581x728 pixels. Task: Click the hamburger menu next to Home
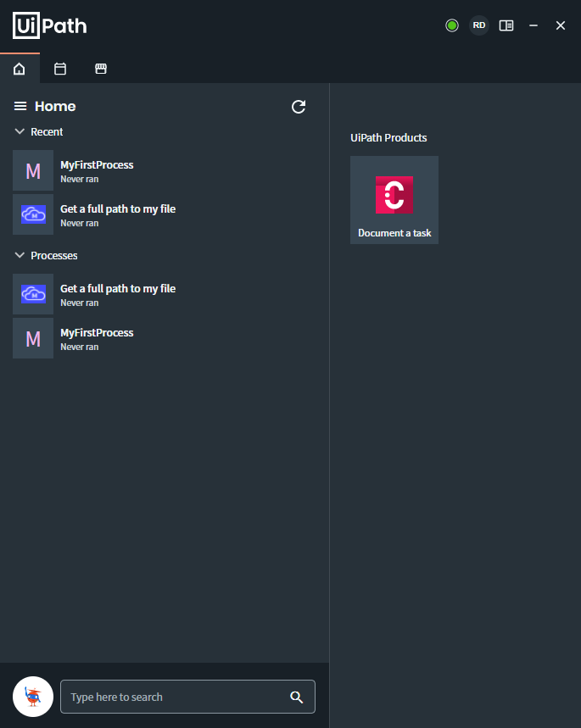pos(20,106)
